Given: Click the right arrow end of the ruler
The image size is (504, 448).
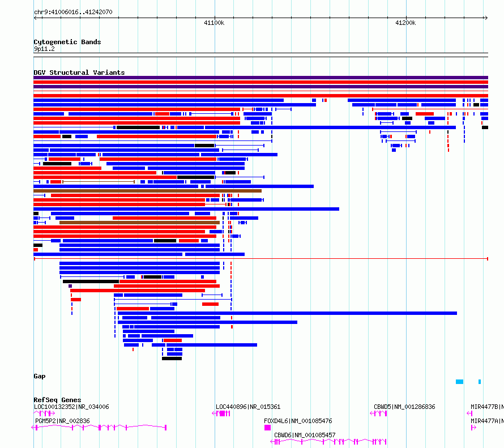Looking at the screenshot, I should coord(486,18).
